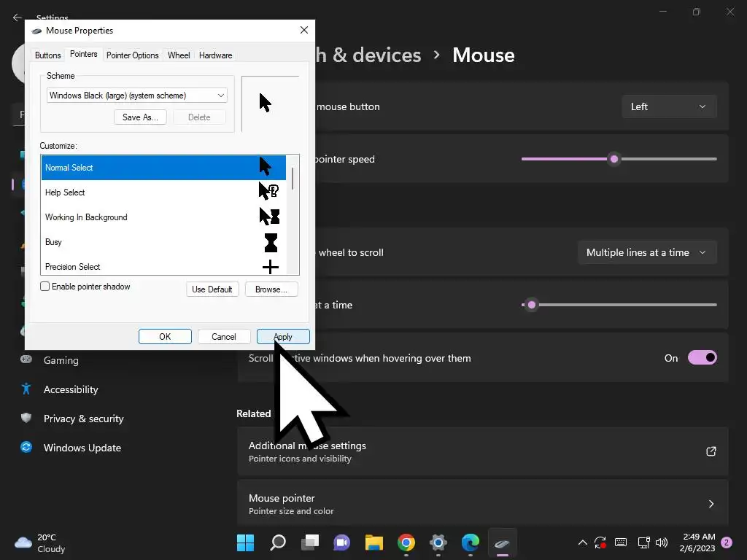Close the Mouse Properties dialog
The height and width of the screenshot is (560, 747).
click(x=304, y=30)
